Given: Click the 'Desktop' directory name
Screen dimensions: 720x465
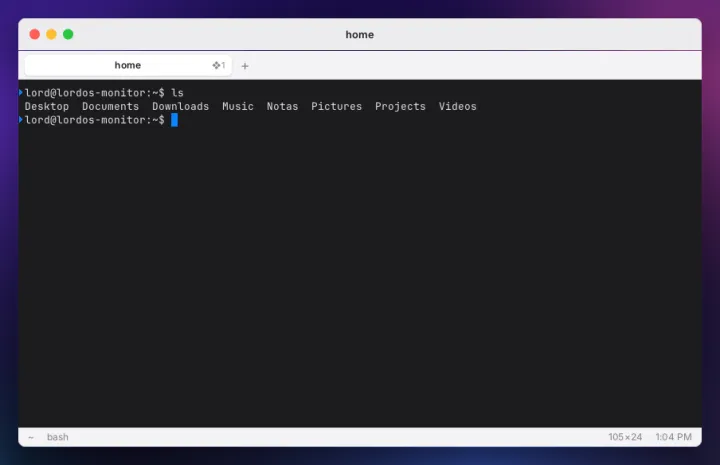Looking at the screenshot, I should [x=47, y=106].
